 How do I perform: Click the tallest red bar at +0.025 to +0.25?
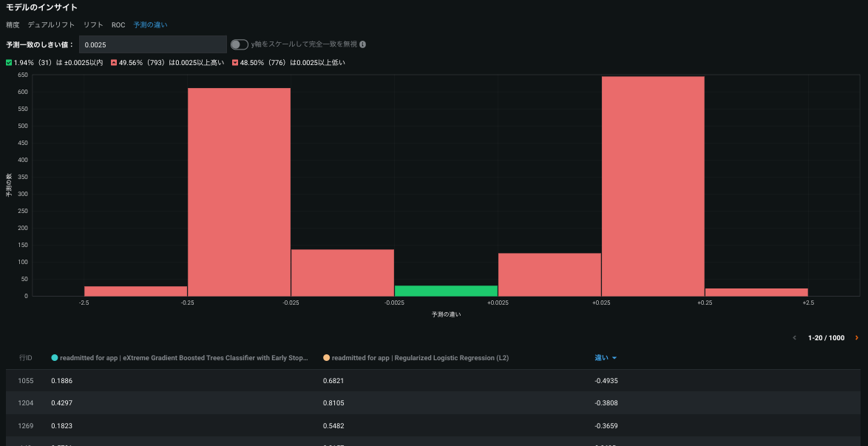pyautogui.click(x=653, y=186)
